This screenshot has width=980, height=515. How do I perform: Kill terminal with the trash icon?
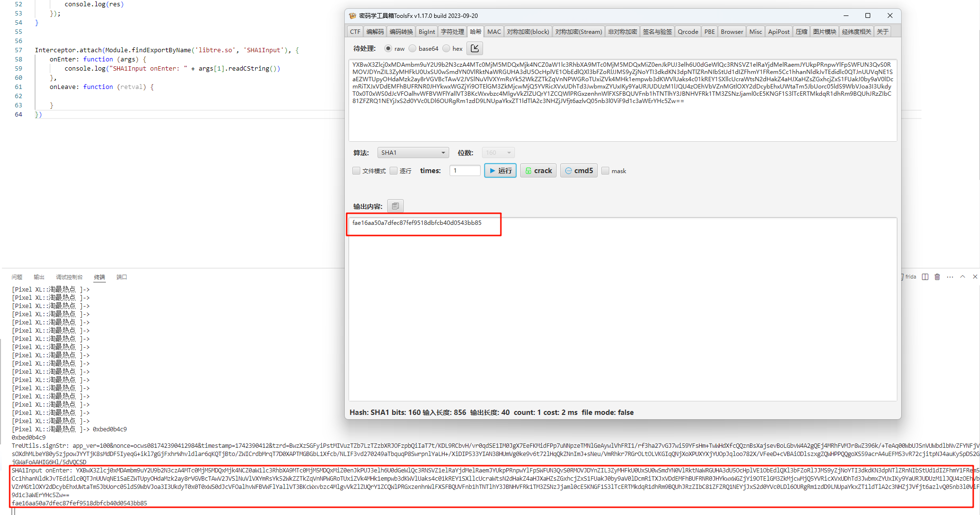click(x=937, y=277)
